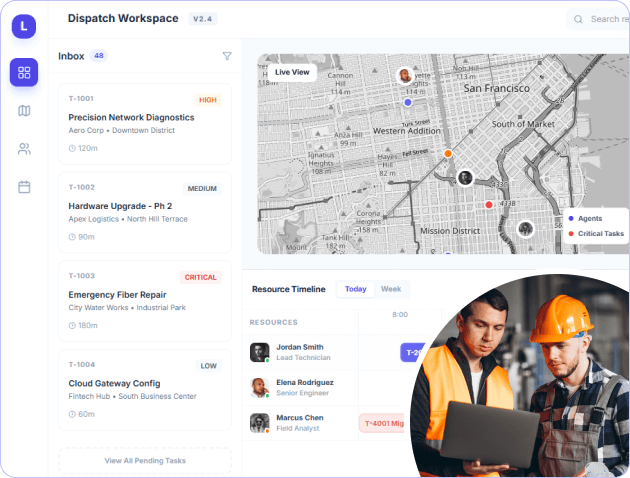Click the 8:00 time column header

[400, 315]
